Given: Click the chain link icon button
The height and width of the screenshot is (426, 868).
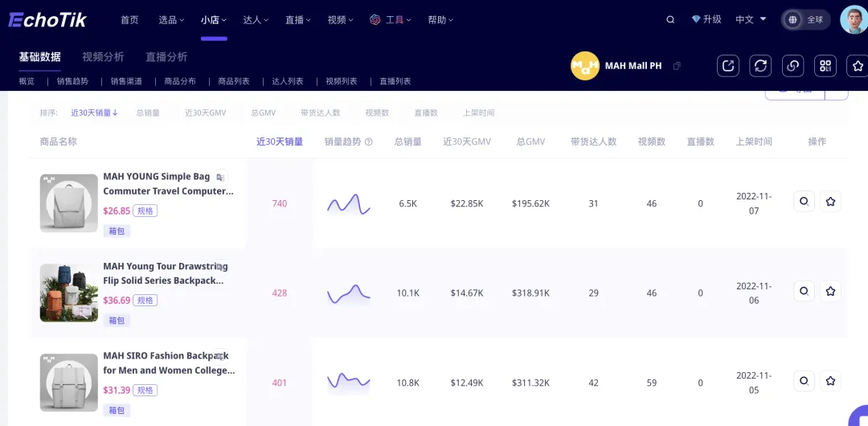Looking at the screenshot, I should 792,66.
